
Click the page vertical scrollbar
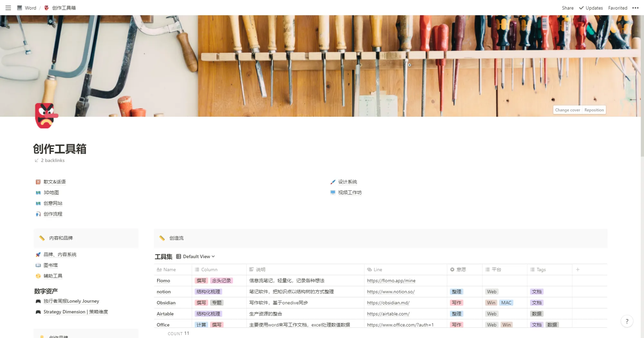[642, 87]
